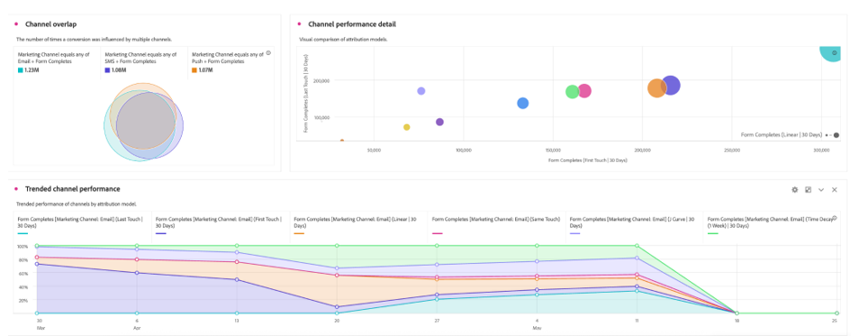Click the 250,000 x-axis label in scatter
Image resolution: width=868 pixels, height=336 pixels.
(732, 150)
